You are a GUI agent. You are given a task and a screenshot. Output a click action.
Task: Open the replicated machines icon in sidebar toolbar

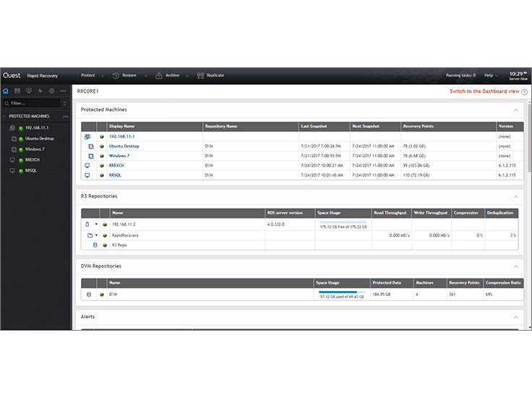pos(17,91)
